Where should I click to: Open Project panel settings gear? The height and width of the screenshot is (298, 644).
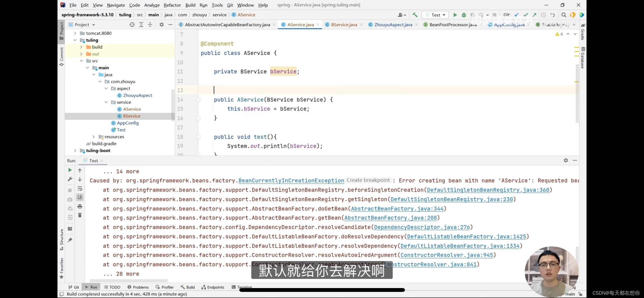pyautogui.click(x=162, y=24)
